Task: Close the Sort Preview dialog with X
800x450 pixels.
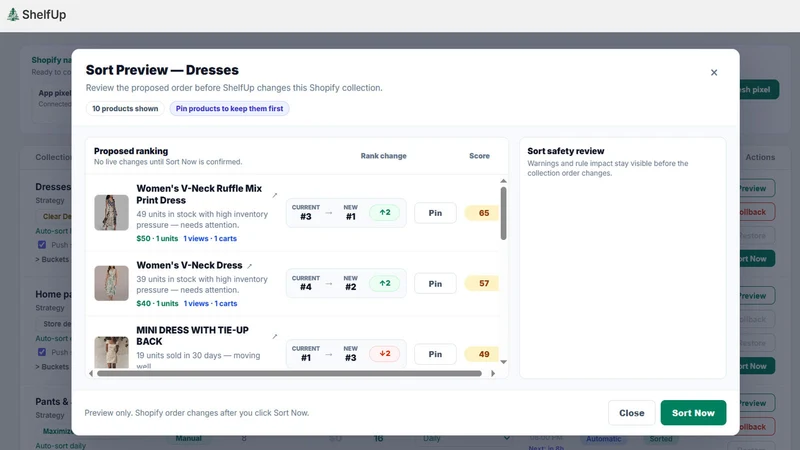Action: point(714,72)
